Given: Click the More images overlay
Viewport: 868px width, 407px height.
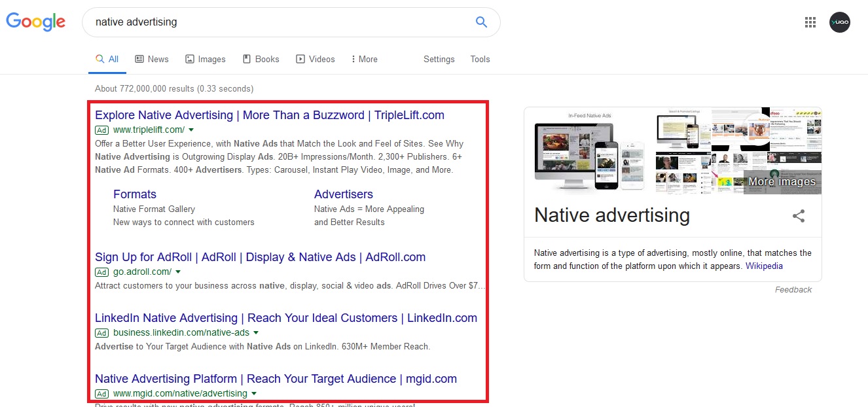Looking at the screenshot, I should [x=782, y=181].
